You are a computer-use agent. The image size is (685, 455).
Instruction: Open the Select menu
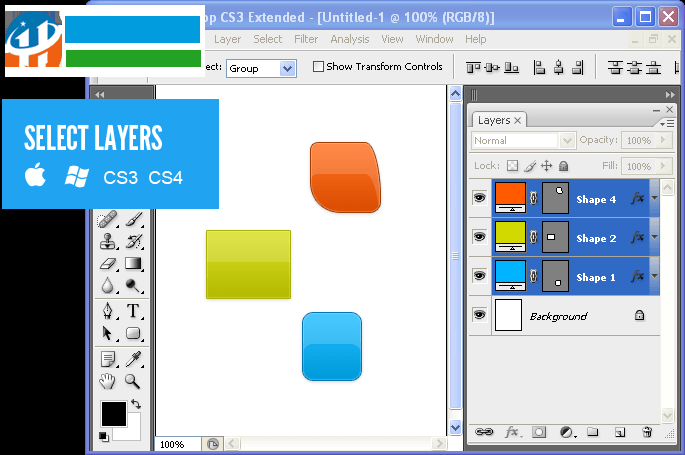(268, 39)
